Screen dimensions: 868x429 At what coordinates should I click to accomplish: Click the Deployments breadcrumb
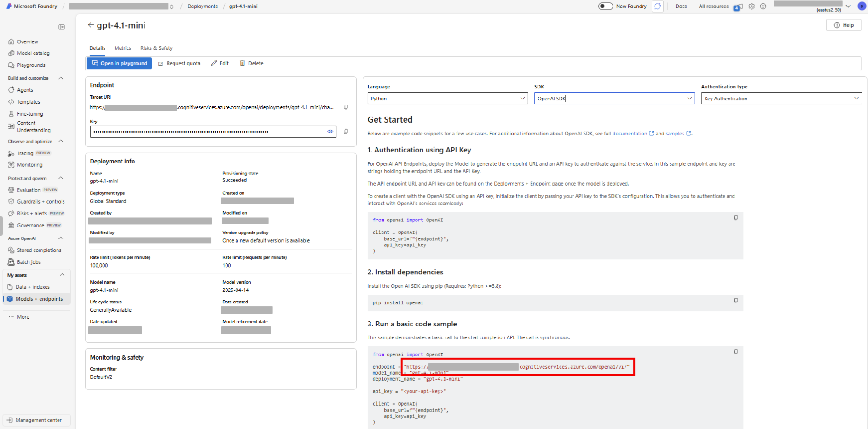[x=203, y=6]
